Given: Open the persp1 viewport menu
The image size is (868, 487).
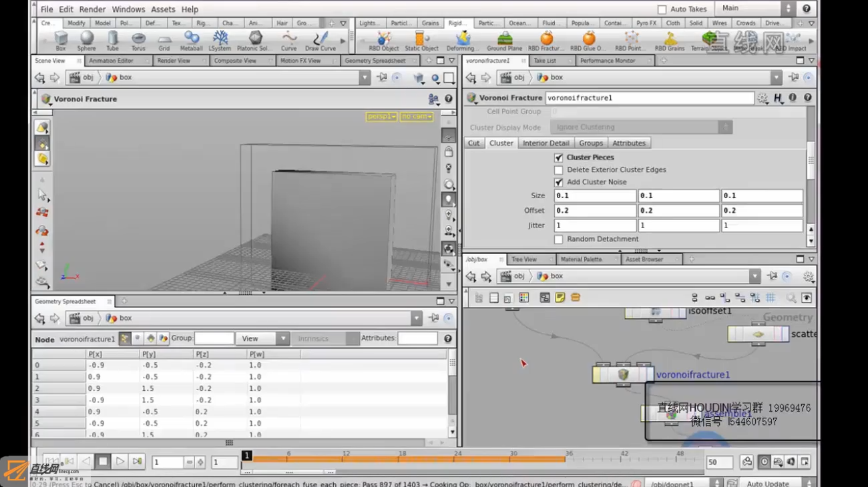Looking at the screenshot, I should [381, 117].
